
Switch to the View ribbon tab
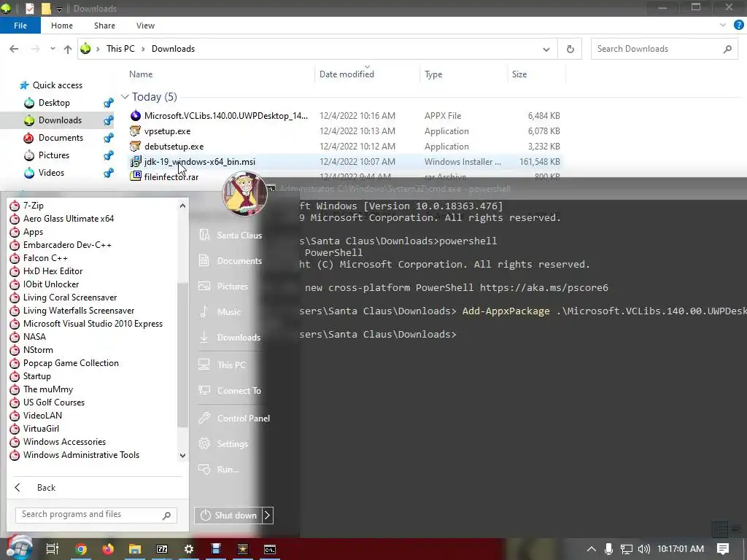[x=145, y=26]
